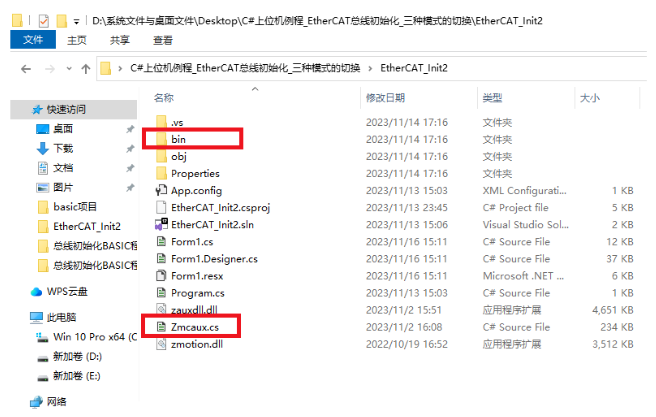Image resolution: width=656 pixels, height=417 pixels.
Task: Expand the address bar root chevron
Action: pos(120,68)
